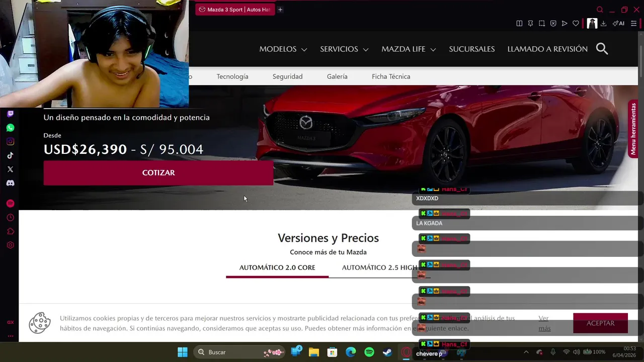
Task: Open the AI assistant button in toolbar
Action: [x=618, y=23]
